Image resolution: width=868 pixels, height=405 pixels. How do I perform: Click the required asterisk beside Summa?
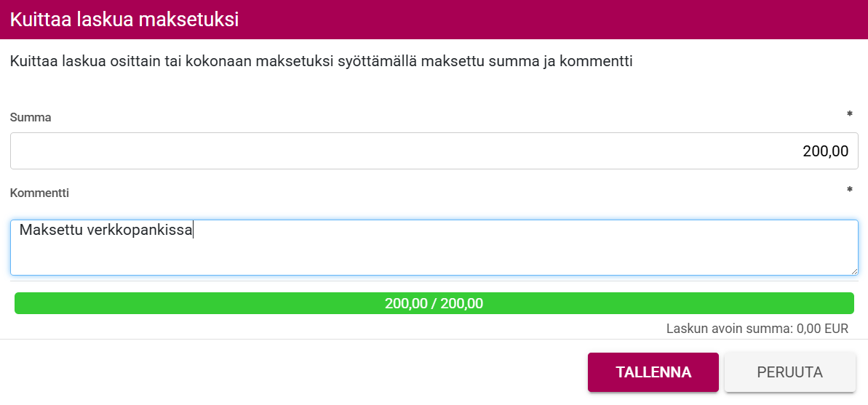click(x=849, y=115)
